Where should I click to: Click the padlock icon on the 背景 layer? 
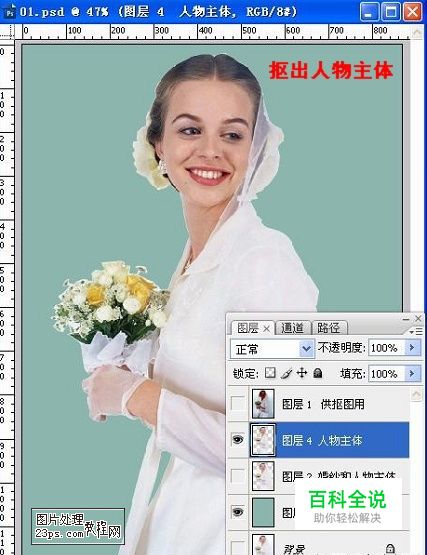[390, 549]
